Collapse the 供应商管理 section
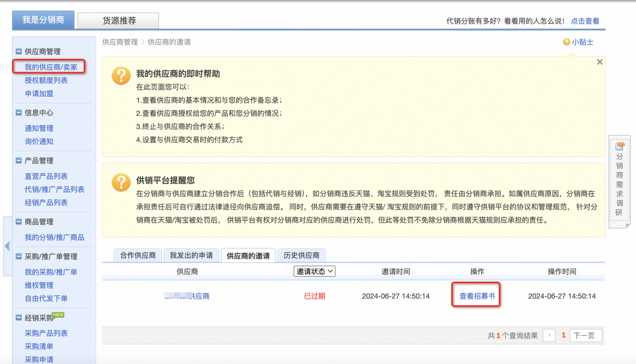Image resolution: width=636 pixels, height=364 pixels. pos(19,51)
